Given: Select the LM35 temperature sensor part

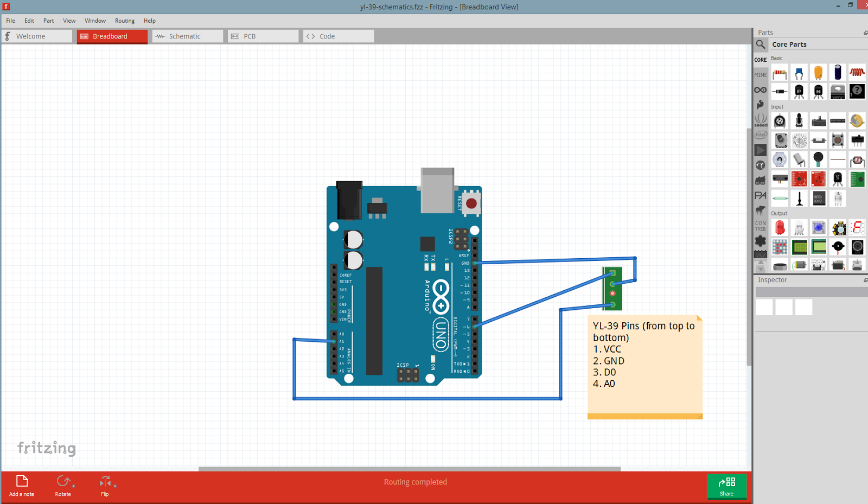Looking at the screenshot, I should (x=838, y=179).
